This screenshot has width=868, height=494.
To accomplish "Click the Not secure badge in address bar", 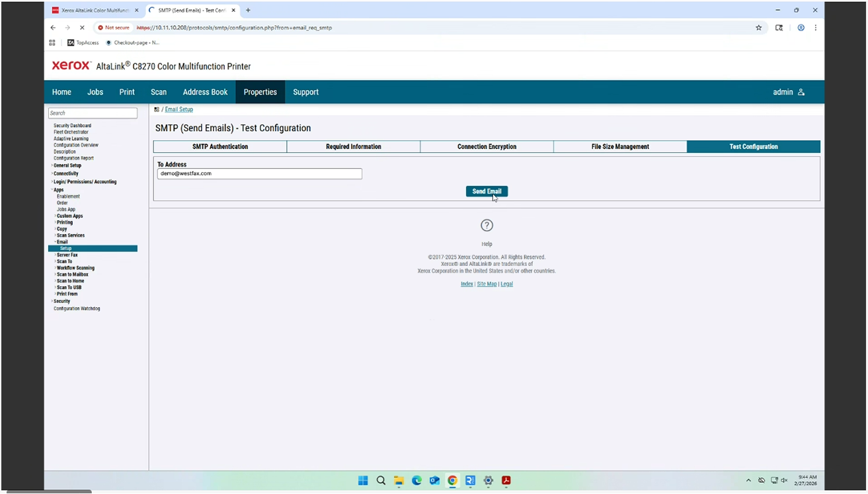I will pos(114,28).
